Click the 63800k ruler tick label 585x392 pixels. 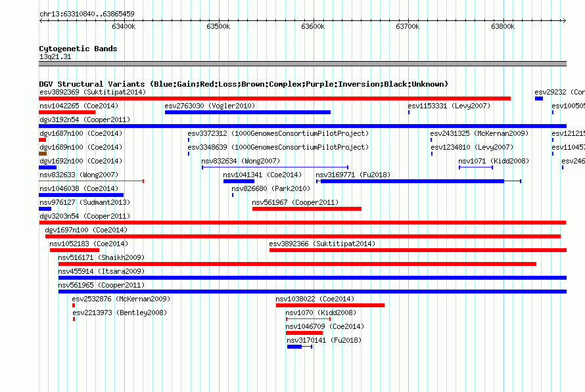(x=503, y=26)
